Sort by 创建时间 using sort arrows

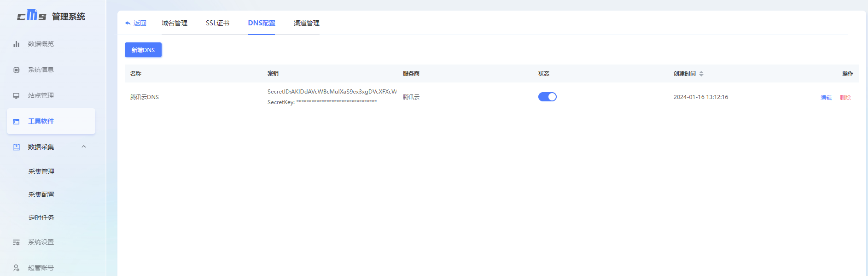(701, 74)
